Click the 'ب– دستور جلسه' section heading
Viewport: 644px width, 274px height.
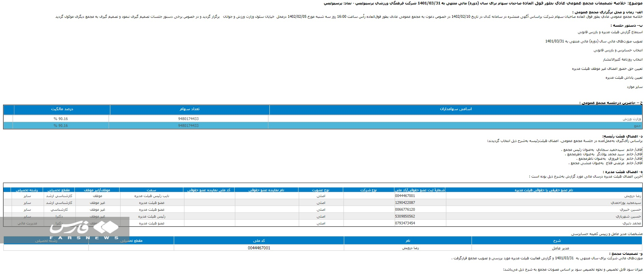pos(626,26)
